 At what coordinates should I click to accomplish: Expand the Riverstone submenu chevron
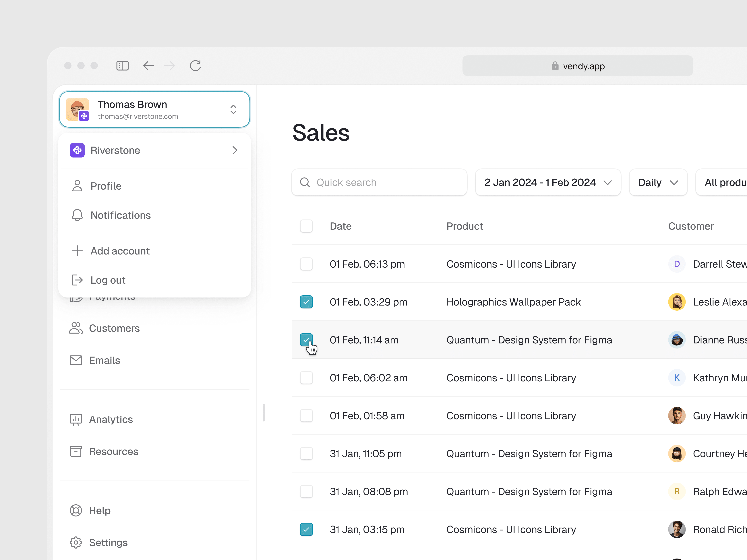point(235,150)
